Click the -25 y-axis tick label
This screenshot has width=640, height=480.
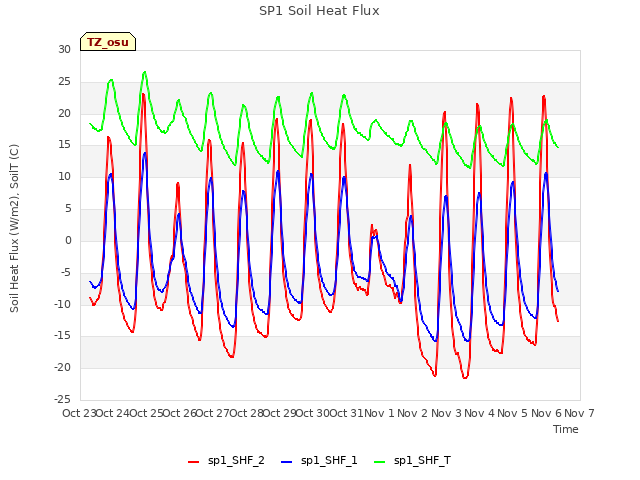(63, 399)
